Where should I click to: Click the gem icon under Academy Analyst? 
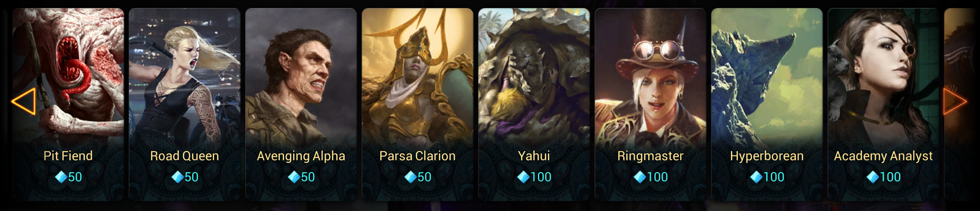tap(873, 177)
